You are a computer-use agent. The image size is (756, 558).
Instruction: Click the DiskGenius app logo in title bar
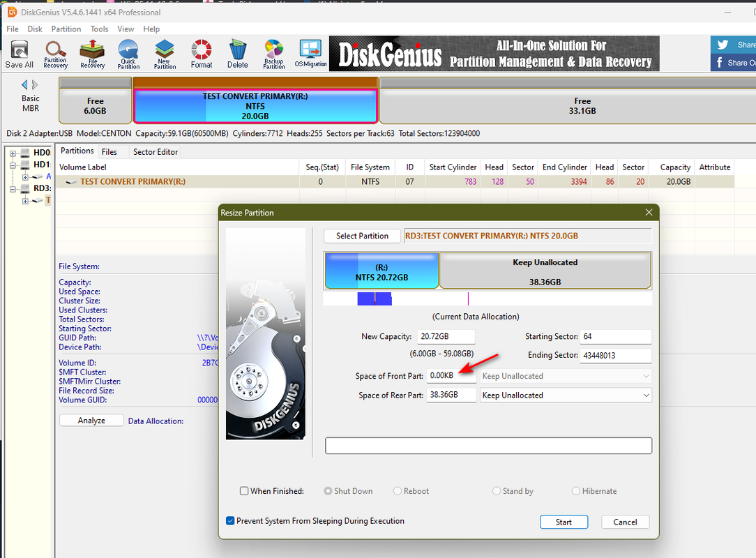click(12, 12)
